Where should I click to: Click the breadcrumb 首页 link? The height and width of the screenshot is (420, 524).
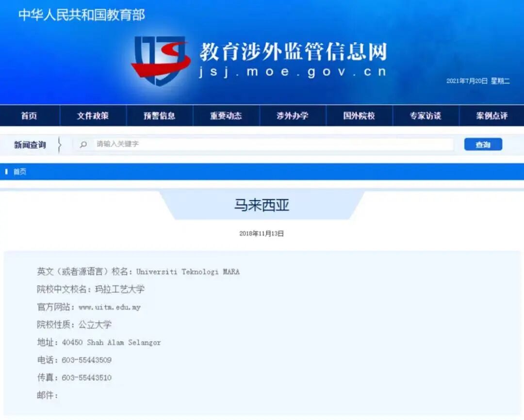(x=20, y=171)
